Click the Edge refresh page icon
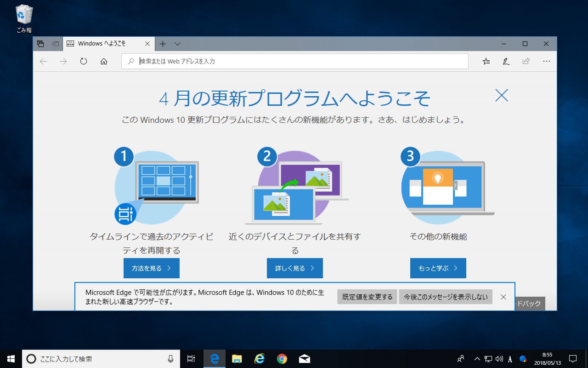The width and height of the screenshot is (588, 368). [x=83, y=61]
